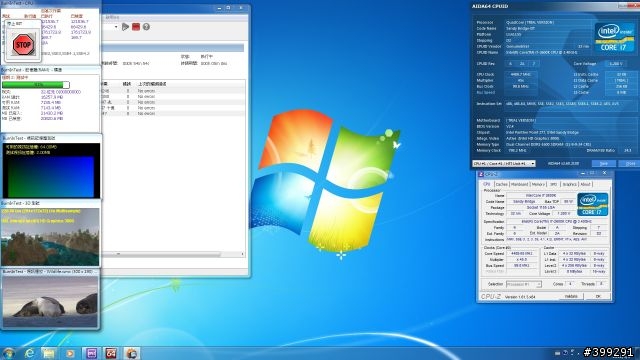Click the Intel Core i7 logo in AIDA64 CPUID
This screenshot has width=640, height=360.
(614, 37)
